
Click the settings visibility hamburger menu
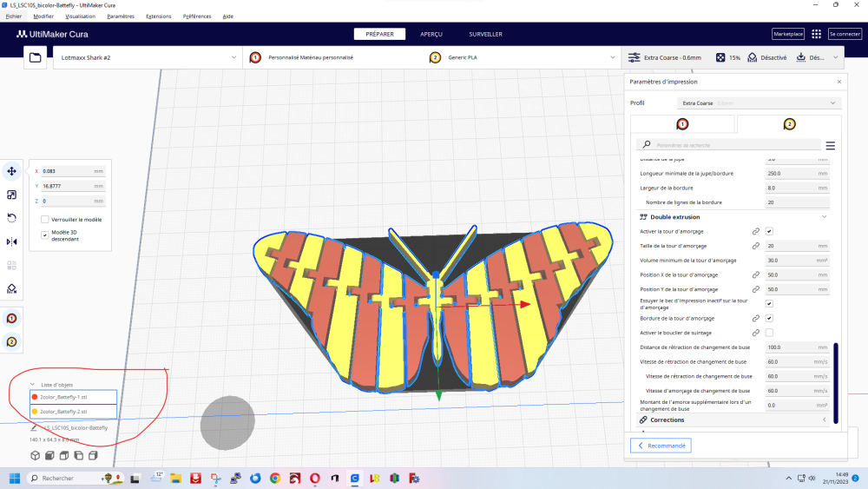click(831, 146)
